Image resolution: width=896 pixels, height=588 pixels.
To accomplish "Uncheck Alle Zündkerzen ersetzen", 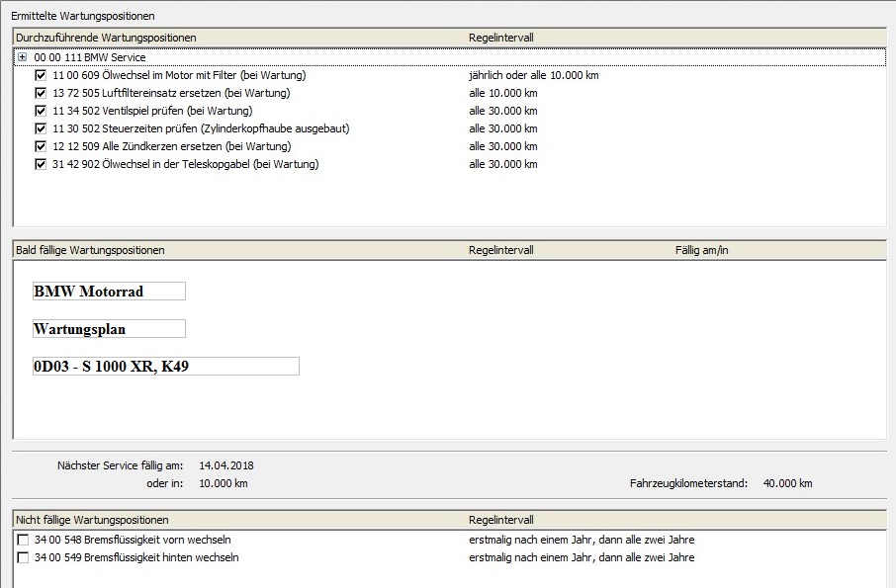I will 41,146.
